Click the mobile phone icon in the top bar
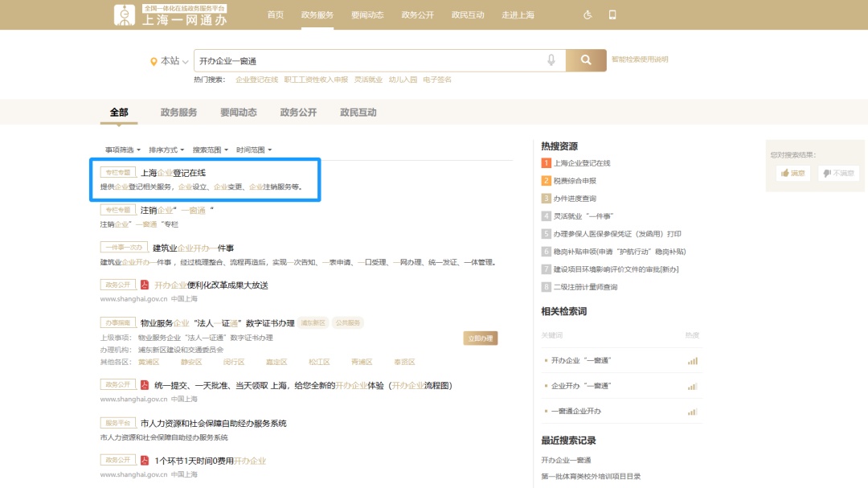The image size is (868, 488). click(612, 14)
